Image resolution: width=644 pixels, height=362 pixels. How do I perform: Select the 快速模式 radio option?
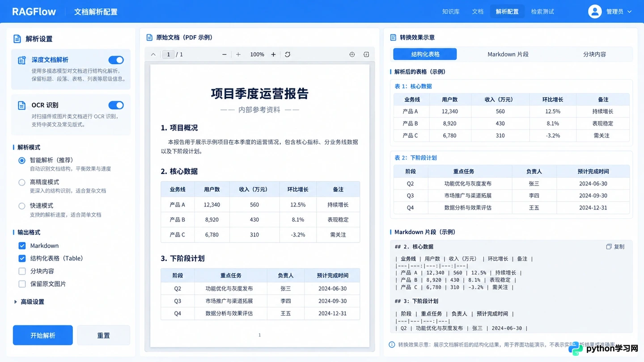[22, 206]
